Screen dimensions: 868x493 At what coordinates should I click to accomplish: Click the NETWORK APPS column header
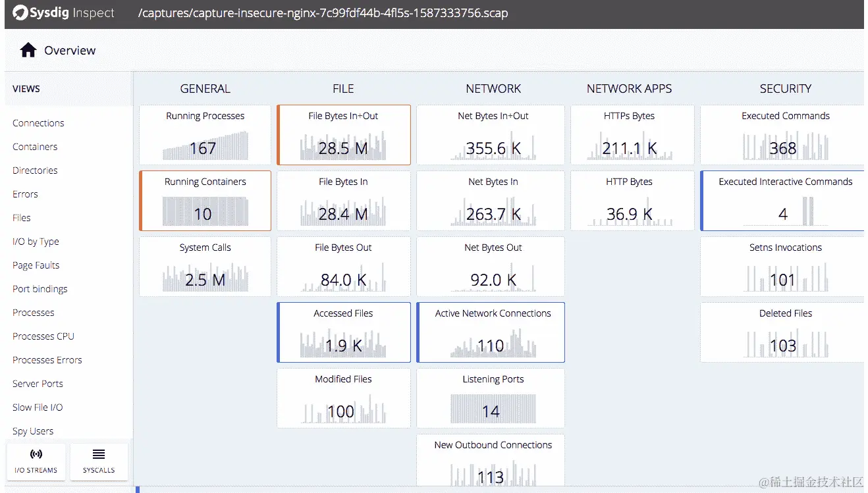(629, 88)
